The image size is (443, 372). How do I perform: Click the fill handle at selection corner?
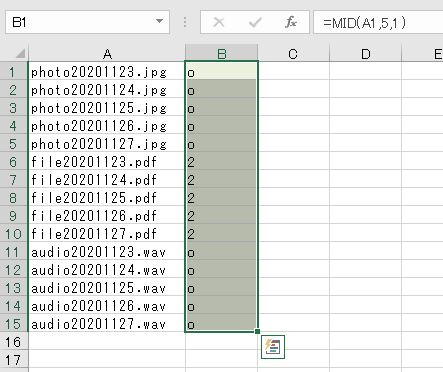(x=257, y=331)
